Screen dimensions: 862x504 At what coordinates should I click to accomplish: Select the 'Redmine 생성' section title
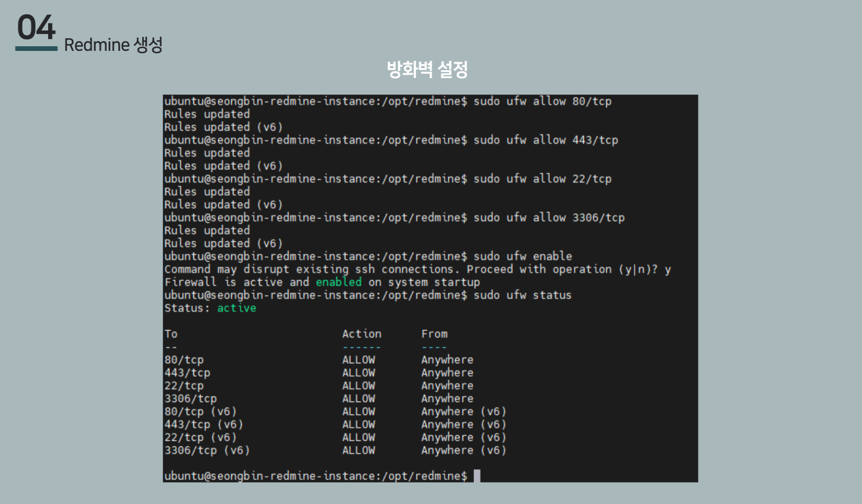click(x=113, y=45)
